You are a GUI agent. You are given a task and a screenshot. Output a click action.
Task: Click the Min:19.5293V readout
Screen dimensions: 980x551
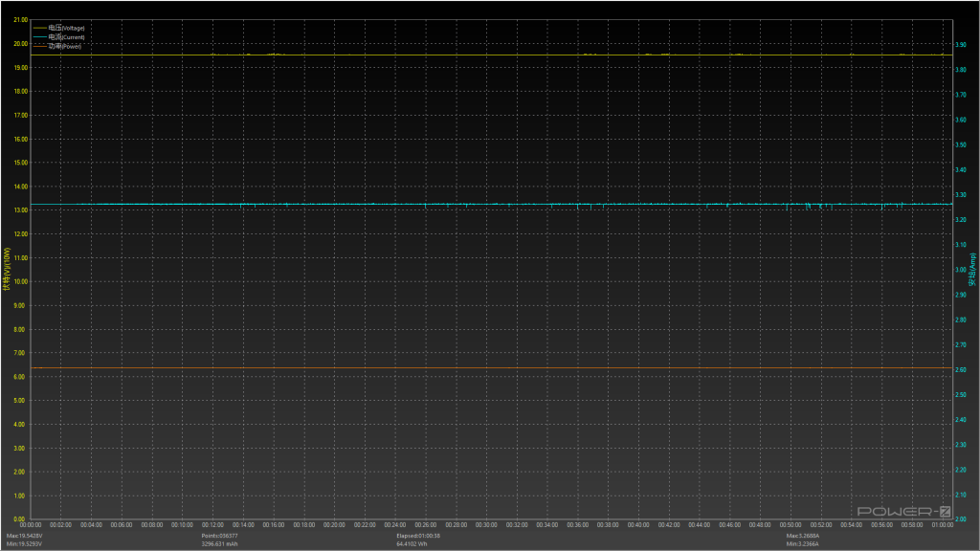[x=24, y=544]
